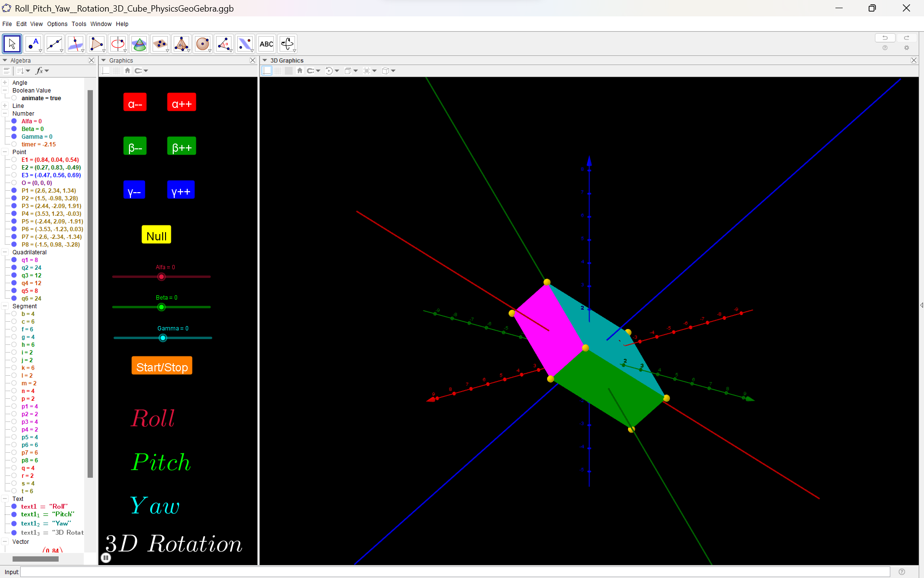Expand the Angle category in Algebra
Image resolution: width=924 pixels, height=578 pixels.
(5, 83)
